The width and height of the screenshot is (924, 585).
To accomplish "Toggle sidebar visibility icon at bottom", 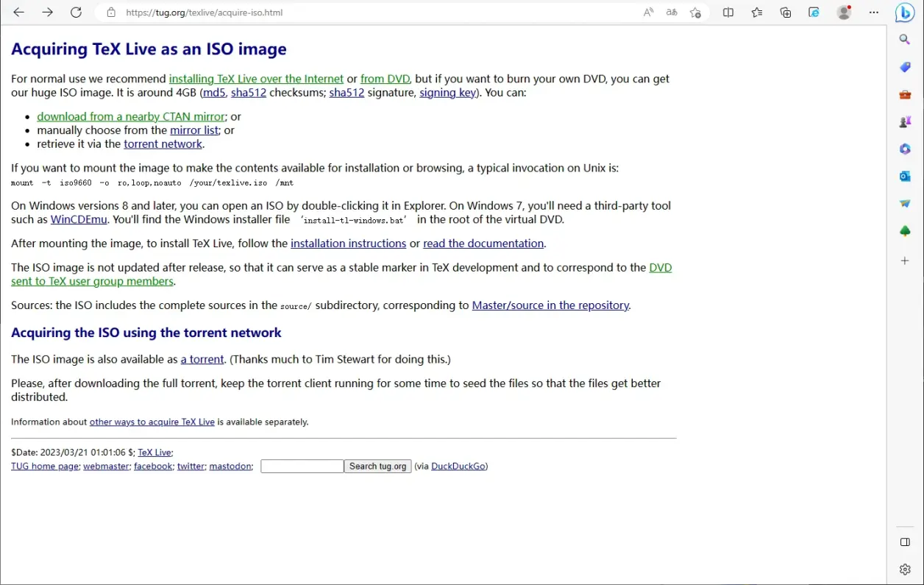I will click(905, 542).
